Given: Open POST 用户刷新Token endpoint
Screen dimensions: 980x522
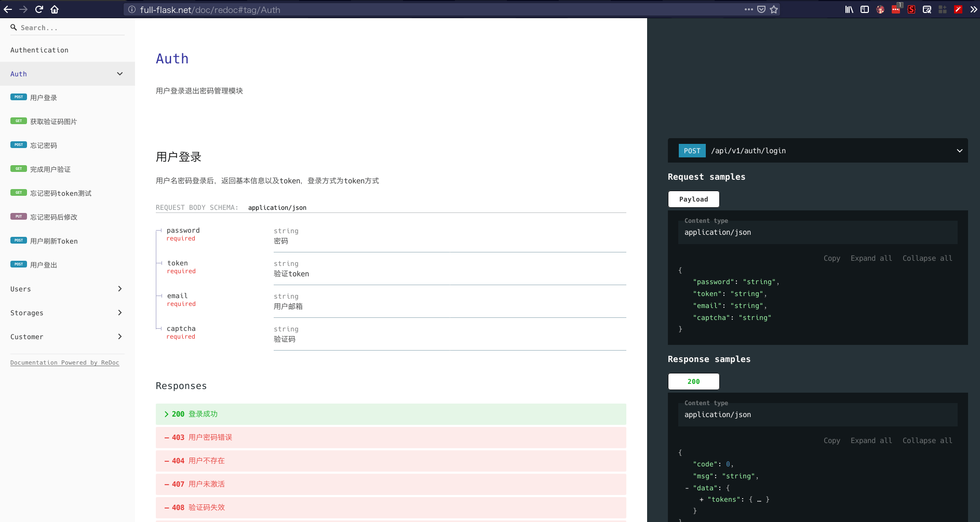Looking at the screenshot, I should pos(68,241).
